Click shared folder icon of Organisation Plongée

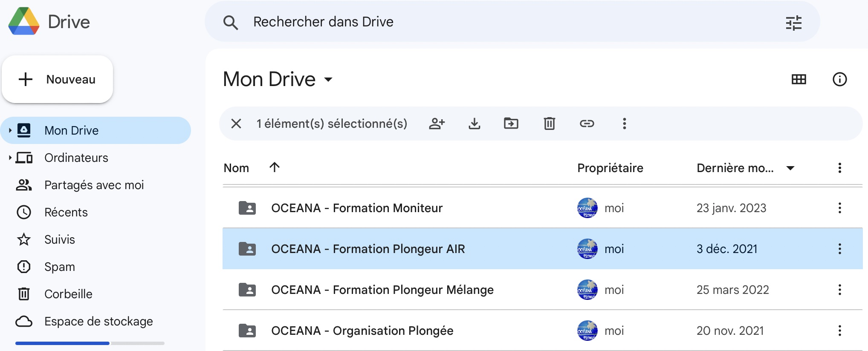click(247, 331)
